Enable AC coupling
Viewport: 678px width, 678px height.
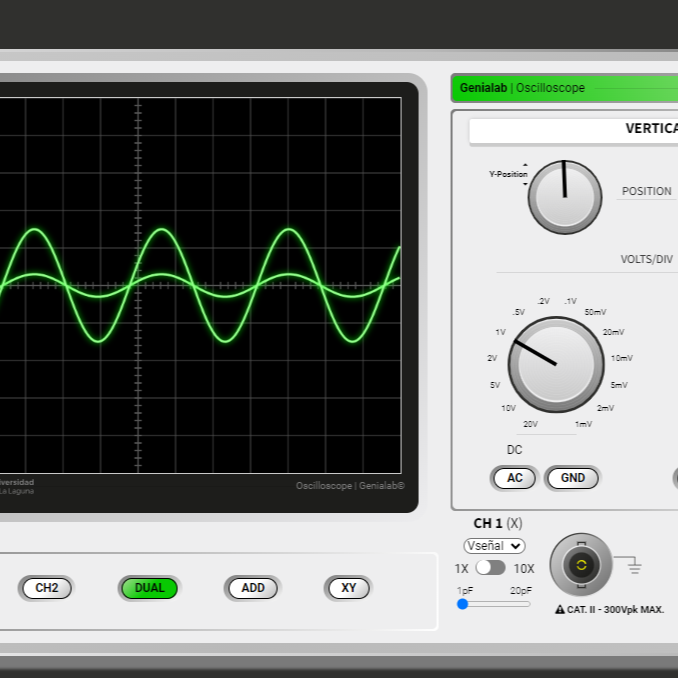pyautogui.click(x=514, y=478)
